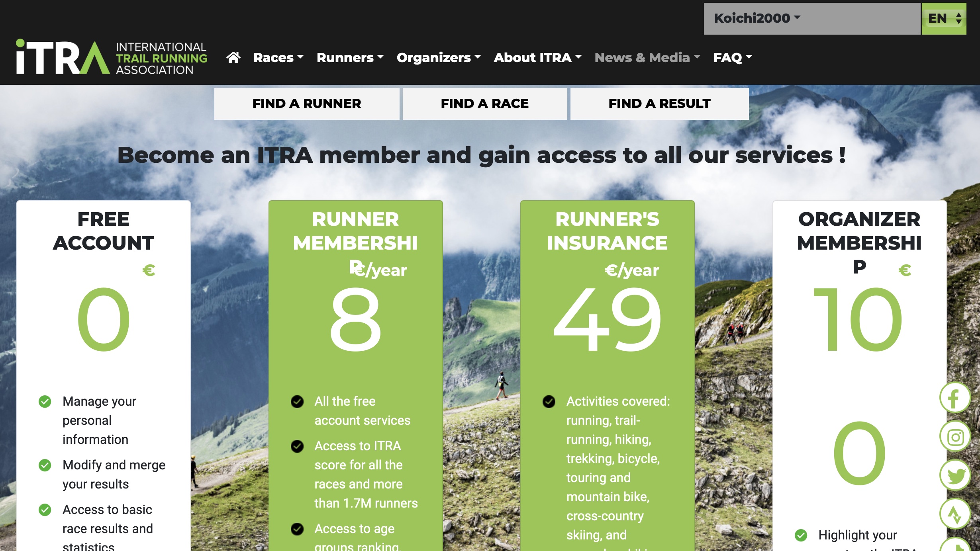980x551 pixels.
Task: Open the Twitter social icon
Action: [x=955, y=475]
